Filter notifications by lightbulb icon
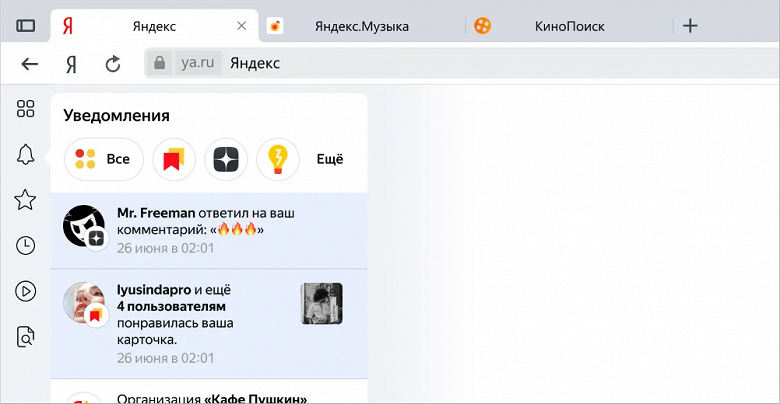The width and height of the screenshot is (780, 404). [278, 159]
